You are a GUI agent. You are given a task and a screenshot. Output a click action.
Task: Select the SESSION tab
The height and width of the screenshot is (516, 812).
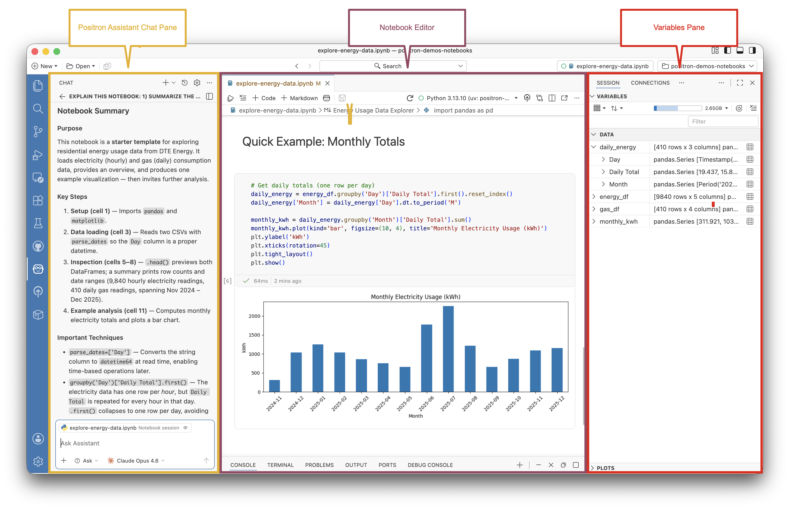(x=608, y=83)
